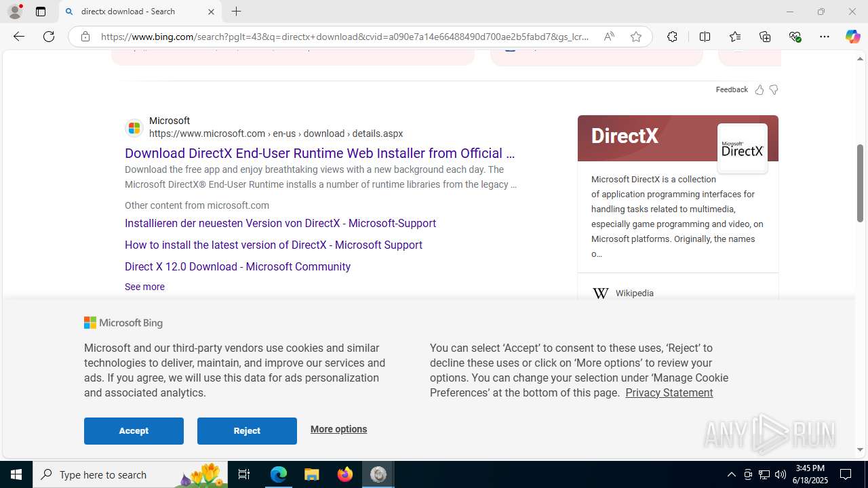Open Split screen icon

tap(705, 37)
